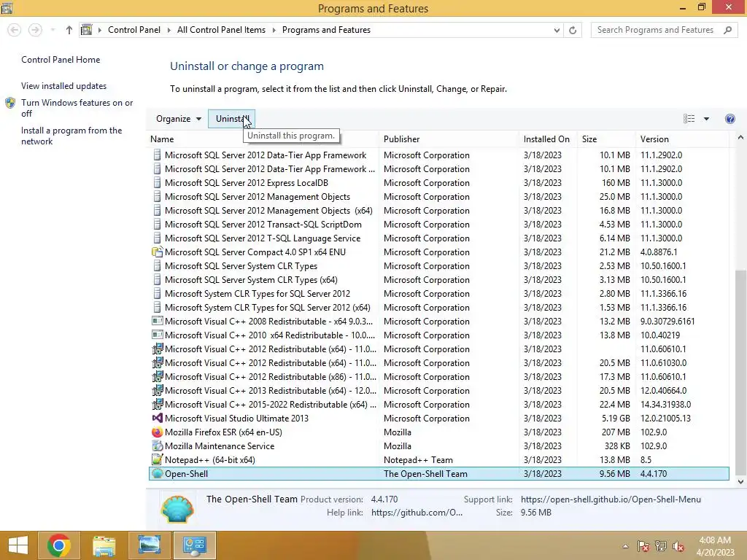Click Mozilla Maintenance Service icon
The width and height of the screenshot is (747, 560).
coord(157,446)
